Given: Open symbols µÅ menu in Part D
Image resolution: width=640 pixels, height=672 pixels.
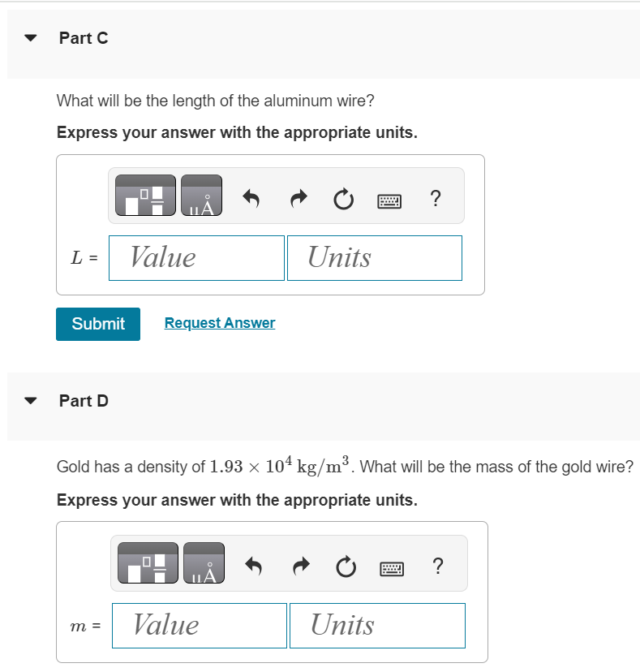Looking at the screenshot, I should tap(204, 562).
